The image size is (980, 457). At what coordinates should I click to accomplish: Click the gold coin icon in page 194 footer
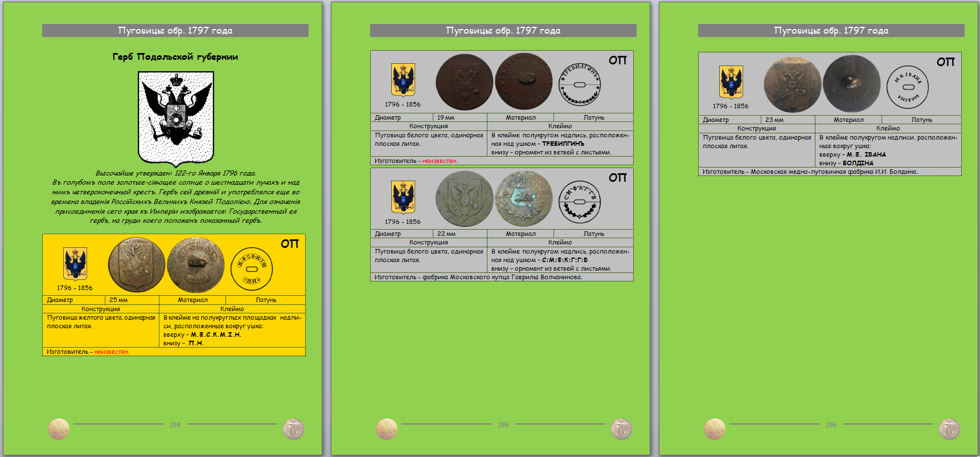click(59, 429)
